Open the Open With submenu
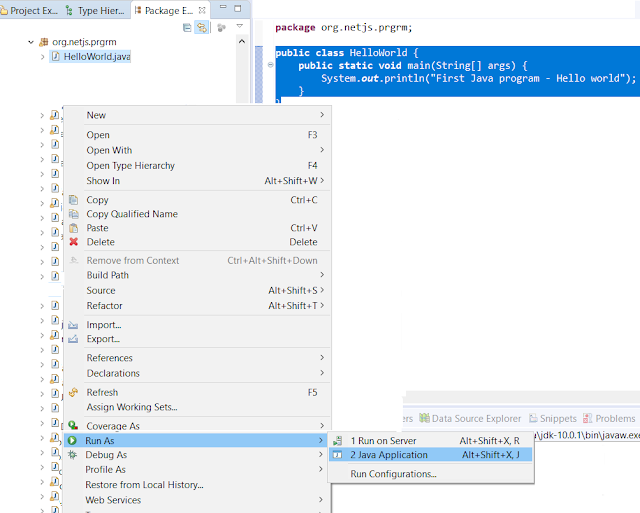This screenshot has width=640, height=513. coord(197,150)
